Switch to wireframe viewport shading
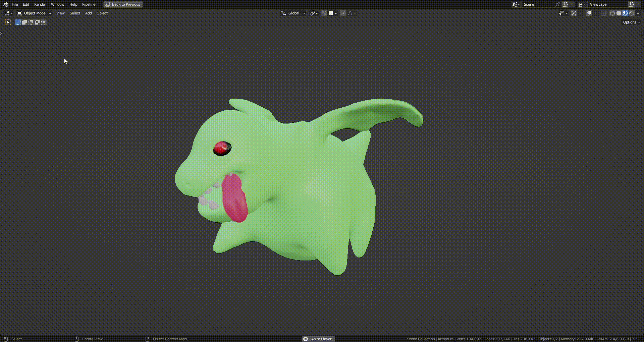Viewport: 644px width, 342px height. (x=612, y=13)
